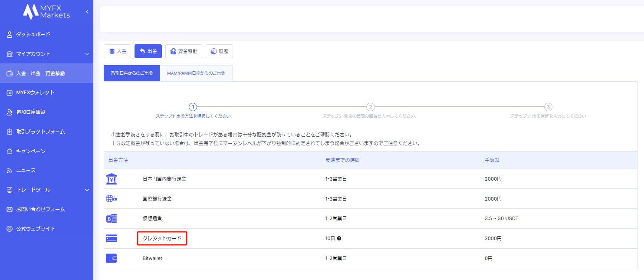Image resolution: width=644 pixels, height=280 pixels.
Task: Click the credit card icon in withdrawal list
Action: click(112, 238)
